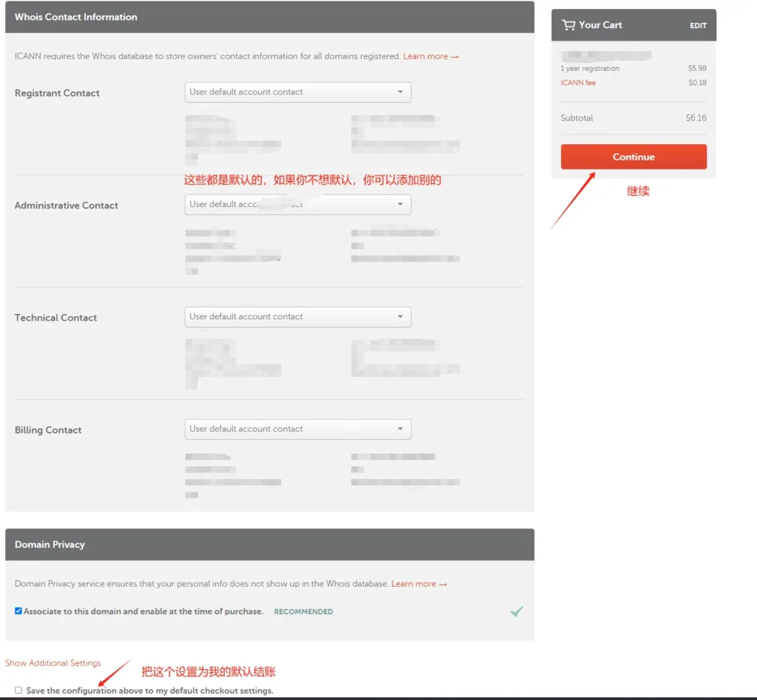This screenshot has height=700, width=757.
Task: Uncheck Associate to this domain checkbox
Action: (18, 611)
